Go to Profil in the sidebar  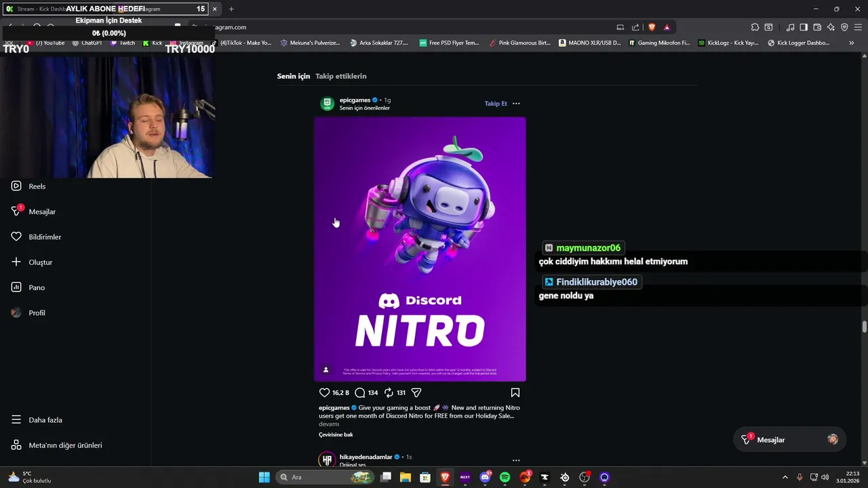point(28,313)
